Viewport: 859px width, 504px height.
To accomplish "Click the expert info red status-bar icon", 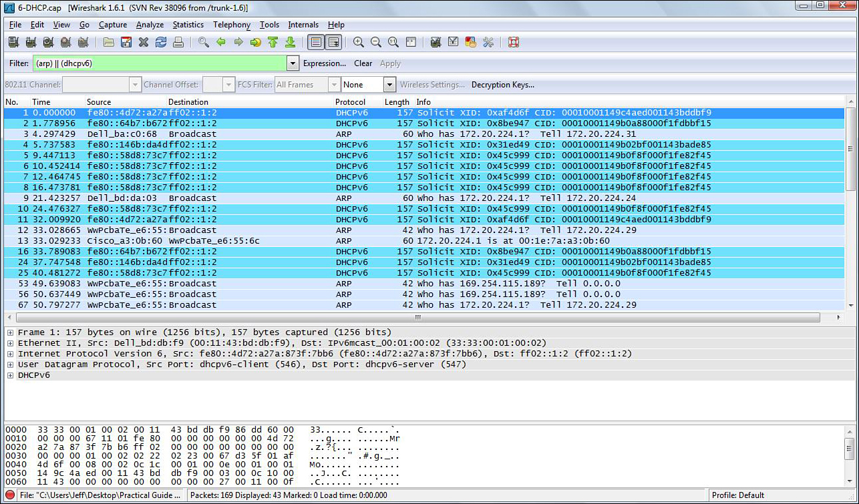I will click(10, 495).
